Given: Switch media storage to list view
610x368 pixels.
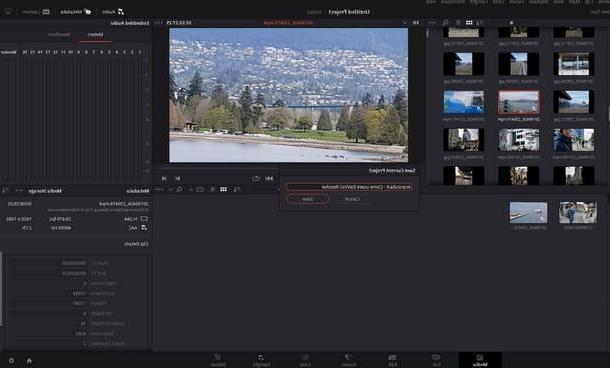Looking at the screenshot, I should [458, 23].
